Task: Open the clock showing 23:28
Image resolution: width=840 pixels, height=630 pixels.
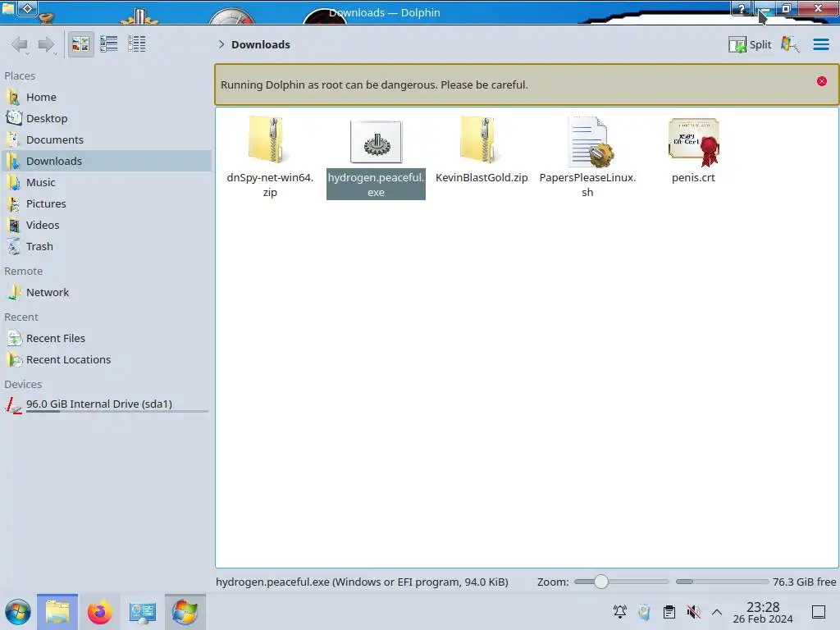Action: [x=763, y=612]
